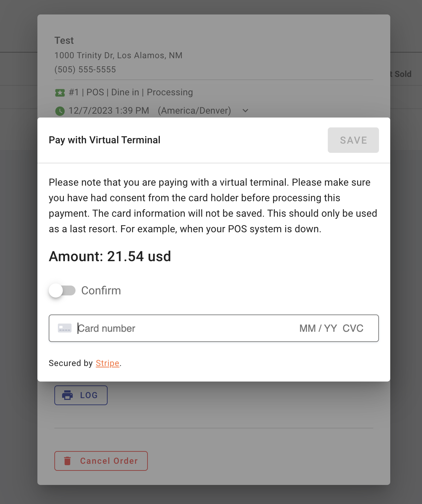Open the Stripe link

point(107,363)
